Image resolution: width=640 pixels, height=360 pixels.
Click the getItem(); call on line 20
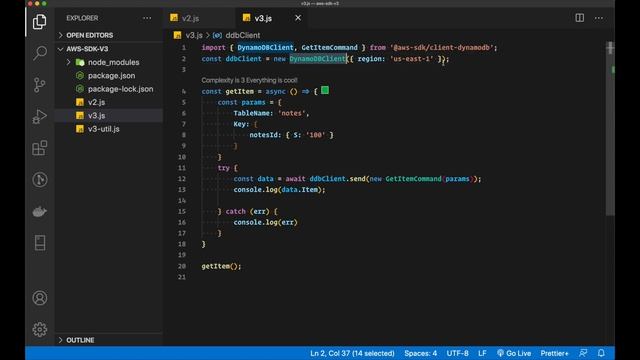(221, 266)
